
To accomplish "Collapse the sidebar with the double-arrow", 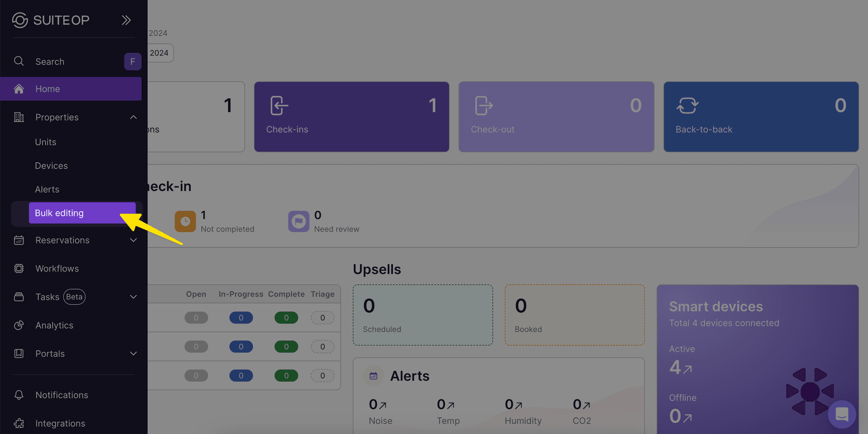I will click(126, 20).
